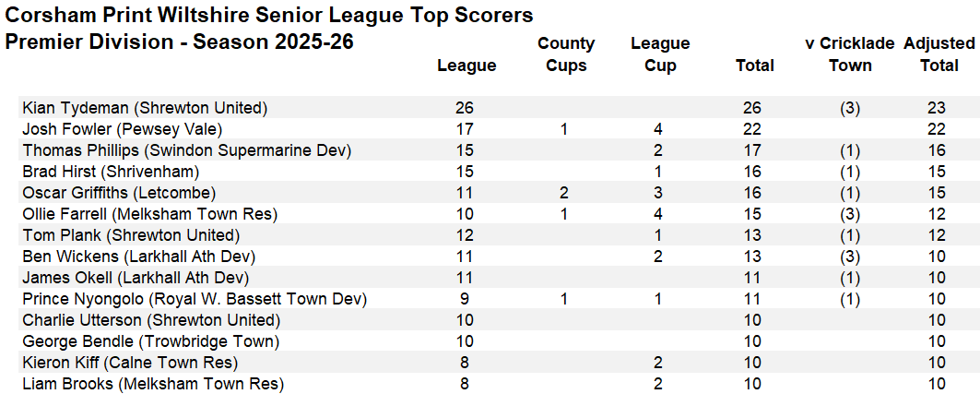Select Ben Wickens (Larkhall Ath Dev) name
This screenshot has height=394, width=980.
point(138,257)
